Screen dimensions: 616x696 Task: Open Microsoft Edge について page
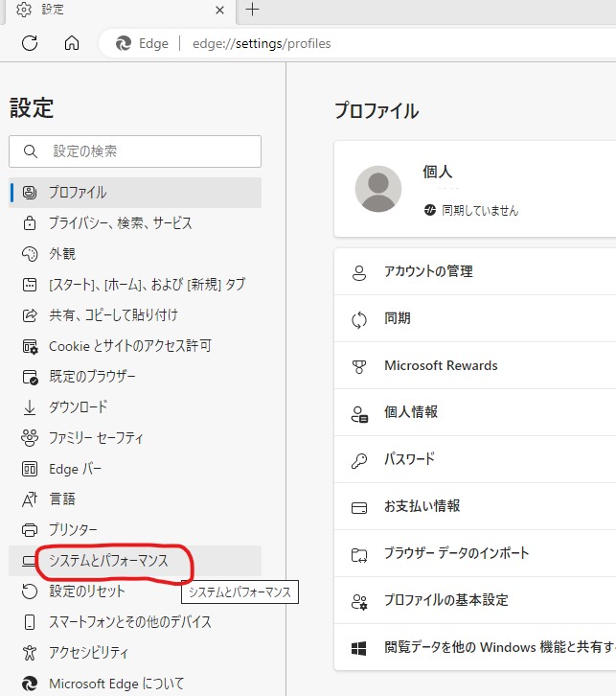tap(135, 684)
